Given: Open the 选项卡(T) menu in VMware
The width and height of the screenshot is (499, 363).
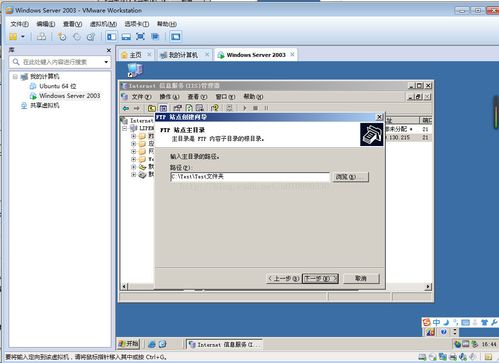Looking at the screenshot, I should pos(137,24).
